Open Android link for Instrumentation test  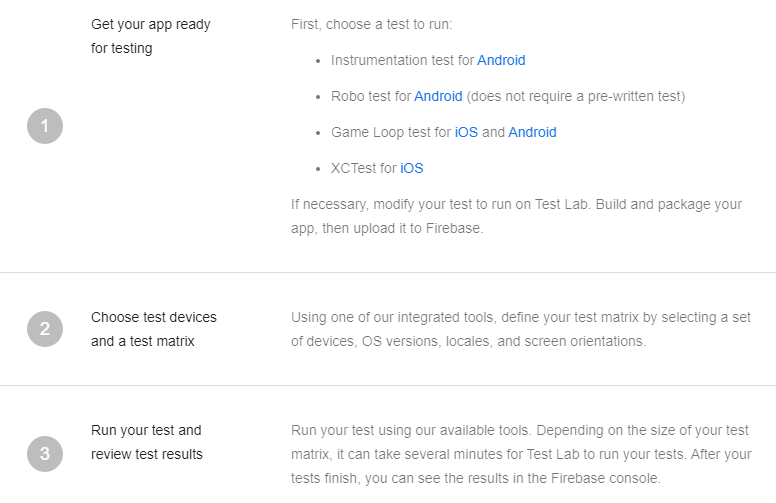[501, 60]
